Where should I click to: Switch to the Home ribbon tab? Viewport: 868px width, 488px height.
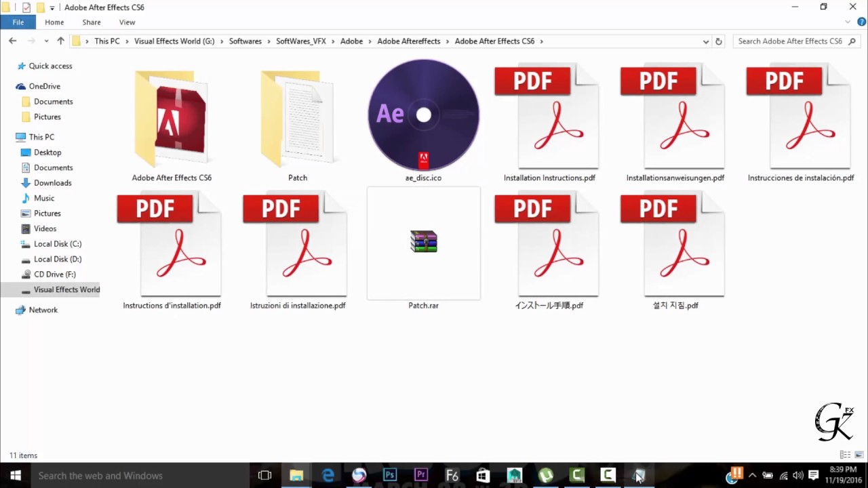pos(54,22)
